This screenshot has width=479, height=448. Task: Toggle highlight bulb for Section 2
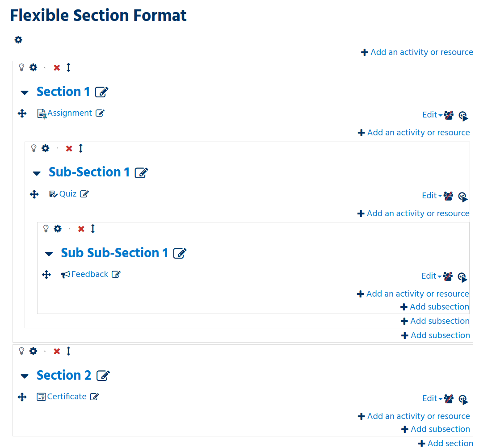(x=21, y=351)
